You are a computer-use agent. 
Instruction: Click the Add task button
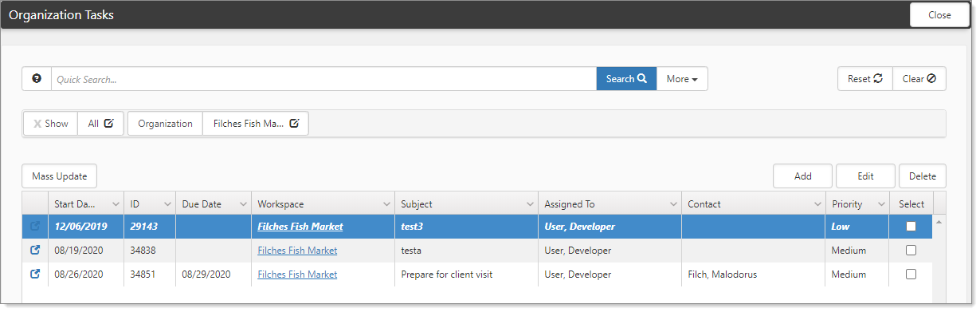802,176
